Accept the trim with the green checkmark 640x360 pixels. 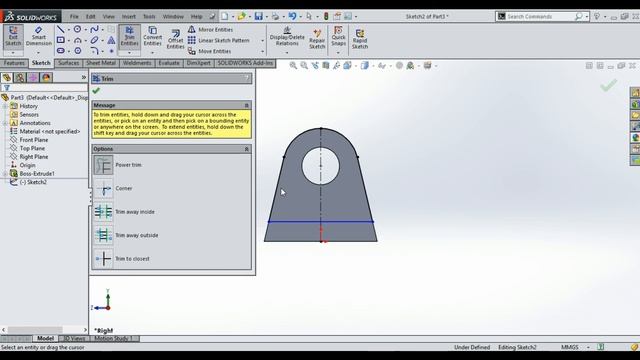coord(96,91)
